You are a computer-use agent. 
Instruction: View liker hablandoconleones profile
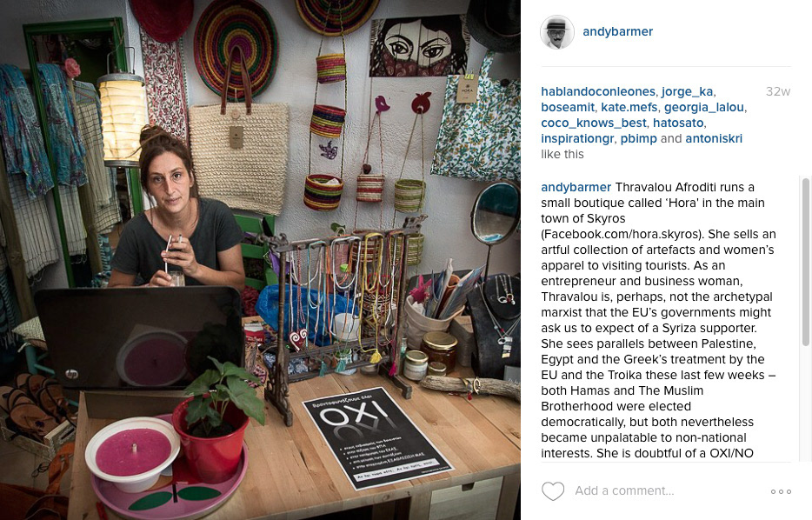click(599, 91)
